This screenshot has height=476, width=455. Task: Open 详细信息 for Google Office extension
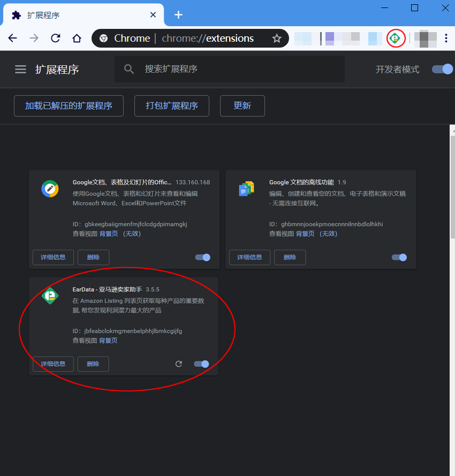53,257
